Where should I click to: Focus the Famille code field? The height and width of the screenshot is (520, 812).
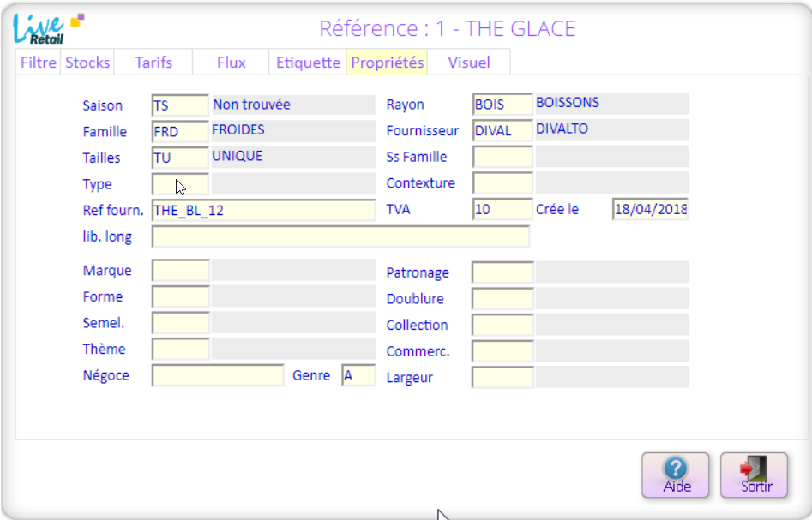(180, 132)
